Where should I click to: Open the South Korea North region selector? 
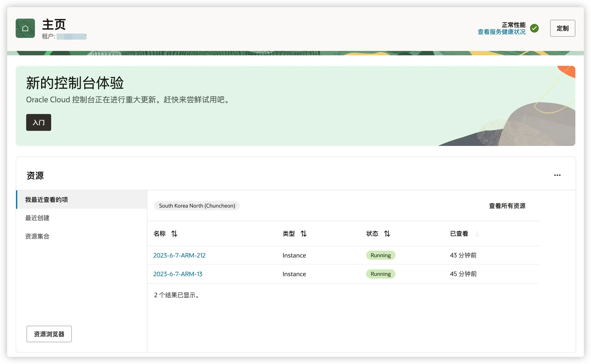(197, 206)
